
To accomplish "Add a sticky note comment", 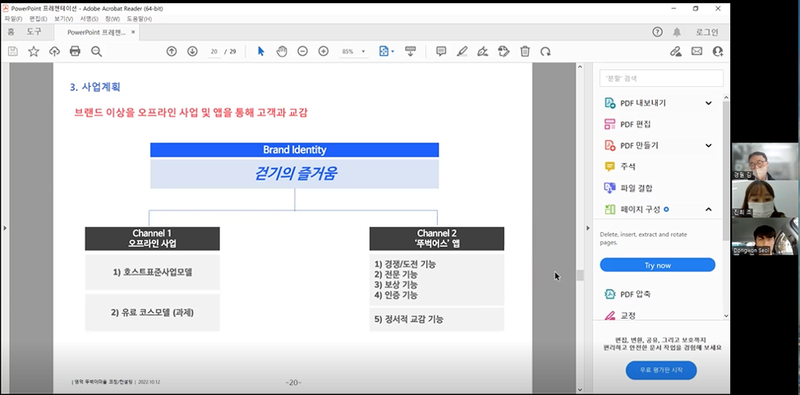I will (x=441, y=51).
